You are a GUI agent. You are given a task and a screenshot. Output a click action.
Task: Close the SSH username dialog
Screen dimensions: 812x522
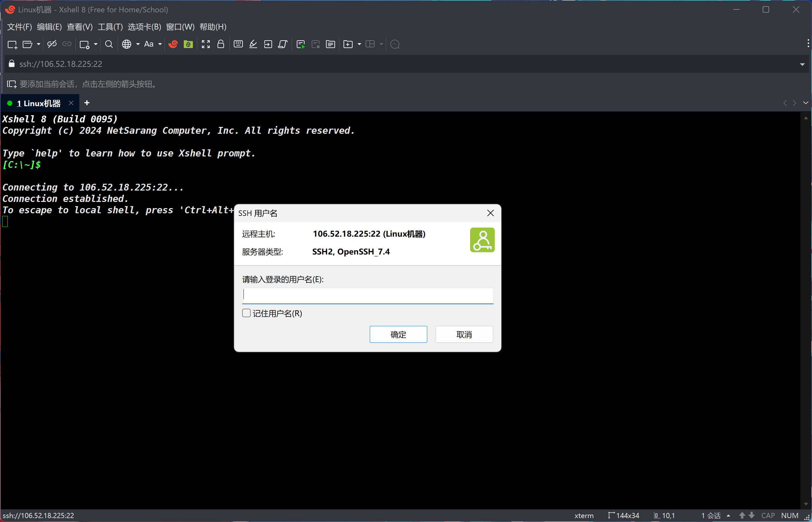490,213
